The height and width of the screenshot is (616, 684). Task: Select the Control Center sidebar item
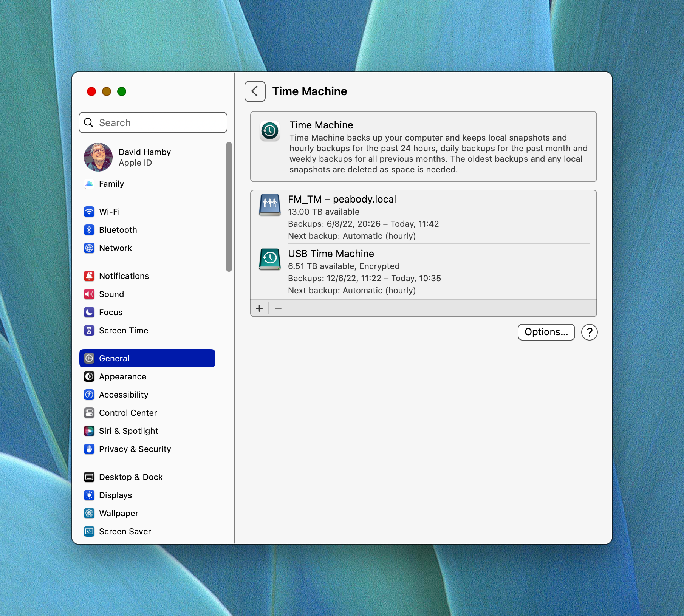[128, 413]
